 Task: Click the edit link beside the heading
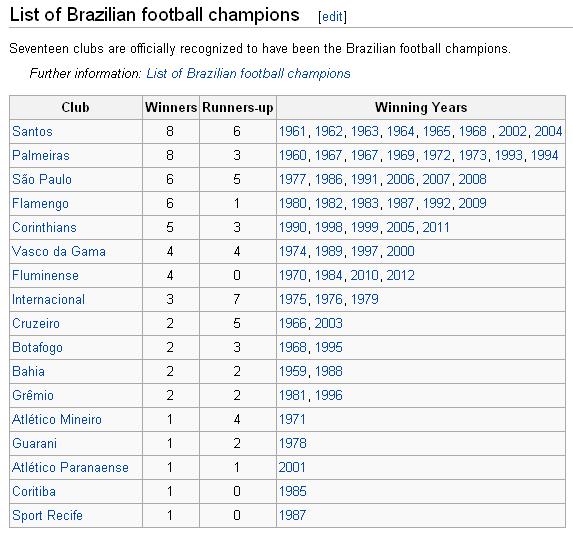click(332, 16)
